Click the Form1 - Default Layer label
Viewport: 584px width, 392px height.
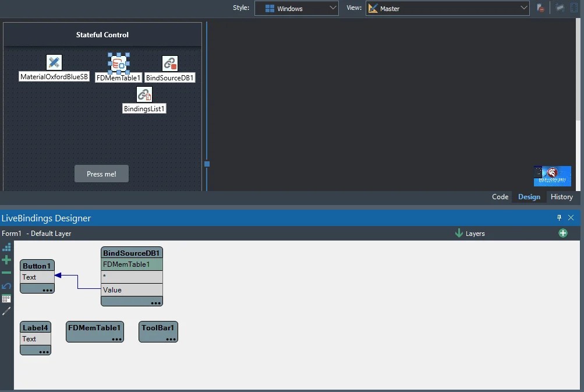[x=37, y=234]
